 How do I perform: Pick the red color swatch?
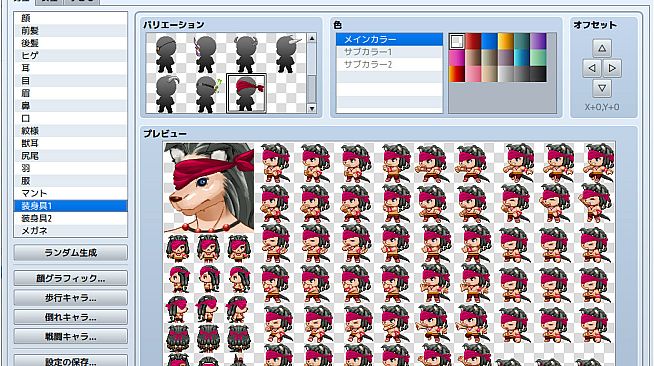pos(473,42)
